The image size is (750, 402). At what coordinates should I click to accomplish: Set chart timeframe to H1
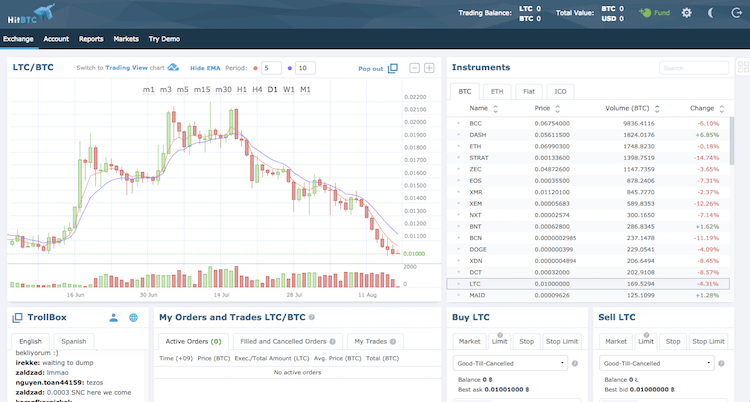pos(242,89)
